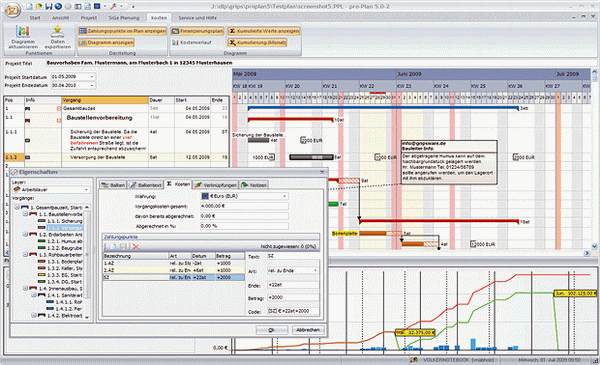This screenshot has width=600, height=365.
Task: Select the Kostenverlauf diagram option
Action: tap(192, 42)
